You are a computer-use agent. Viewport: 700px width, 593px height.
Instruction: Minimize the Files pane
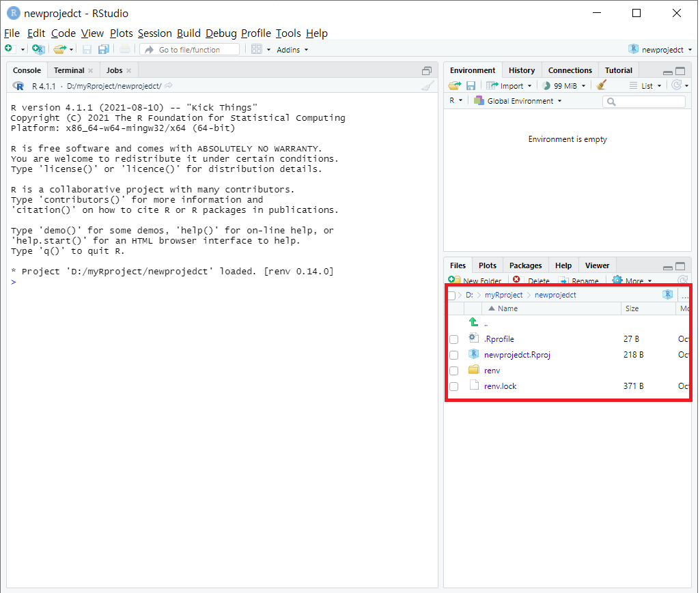668,267
